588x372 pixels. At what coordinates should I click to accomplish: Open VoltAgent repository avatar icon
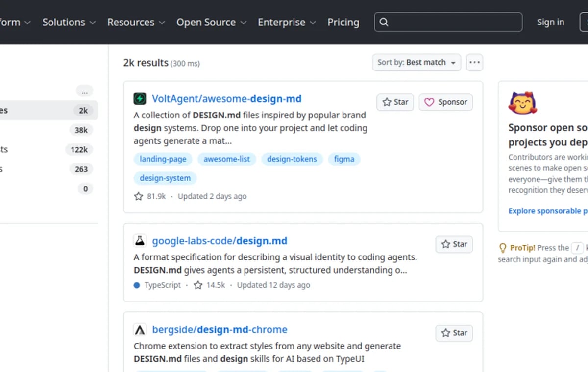click(x=140, y=99)
